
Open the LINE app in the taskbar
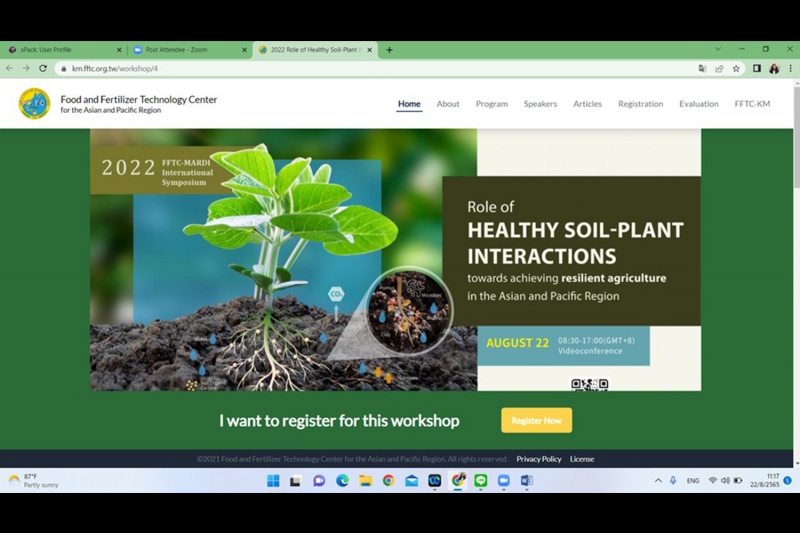coord(481,481)
